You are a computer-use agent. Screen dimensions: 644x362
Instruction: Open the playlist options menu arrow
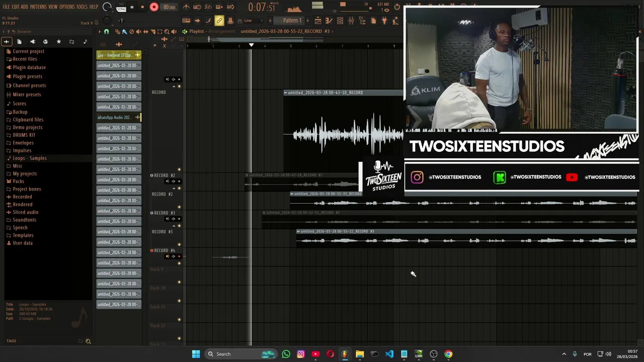(x=99, y=32)
